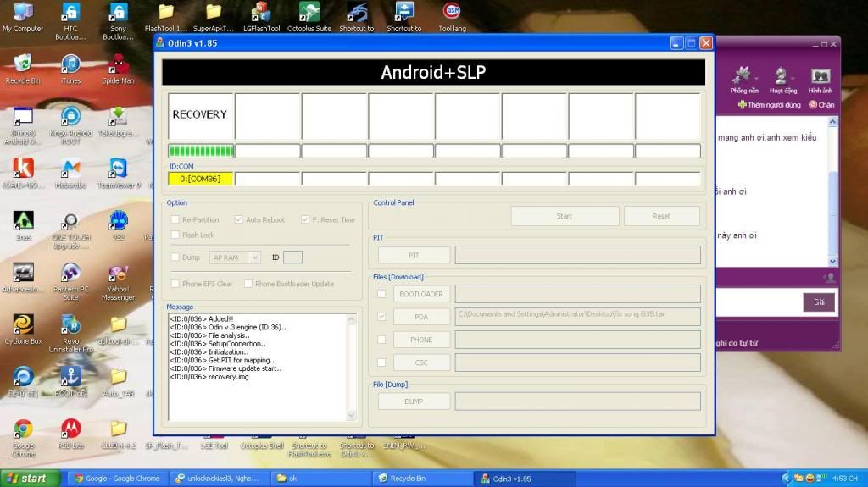The width and height of the screenshot is (868, 487).
Task: Click the PIT button
Action: click(414, 255)
